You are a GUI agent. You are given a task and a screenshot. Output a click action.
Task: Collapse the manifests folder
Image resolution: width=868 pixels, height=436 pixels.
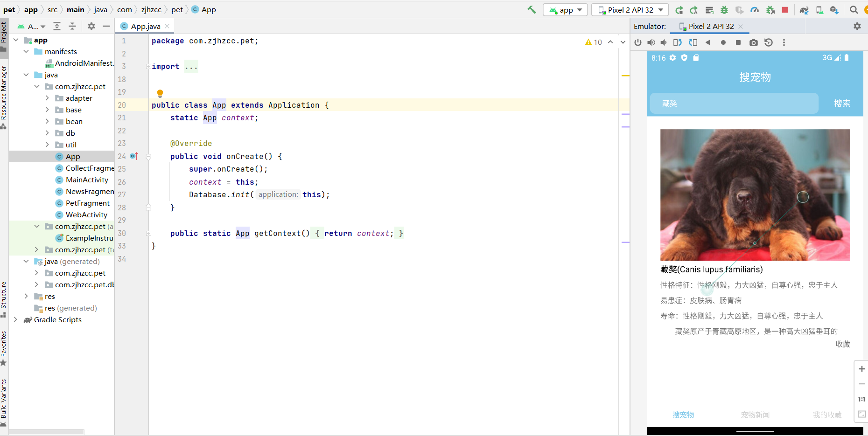pos(26,51)
